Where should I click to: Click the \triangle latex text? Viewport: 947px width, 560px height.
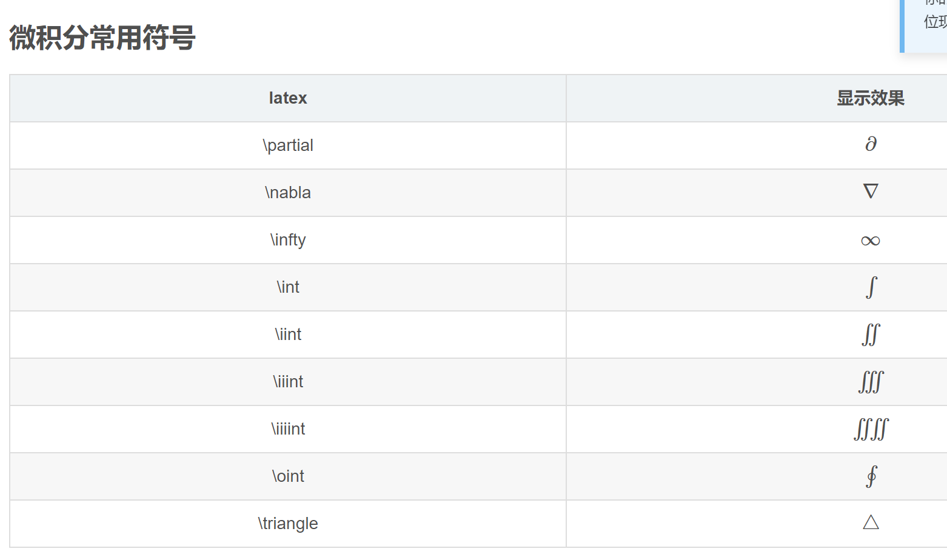(288, 524)
